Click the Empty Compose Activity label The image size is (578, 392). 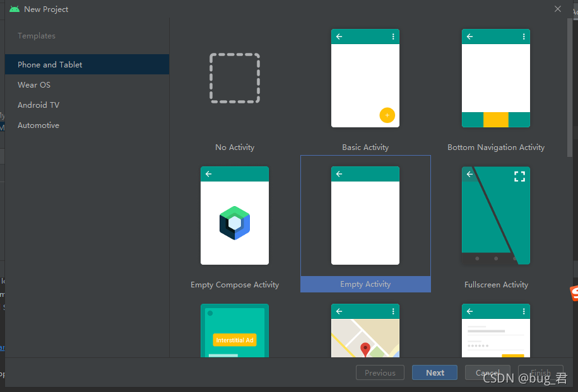235,284
